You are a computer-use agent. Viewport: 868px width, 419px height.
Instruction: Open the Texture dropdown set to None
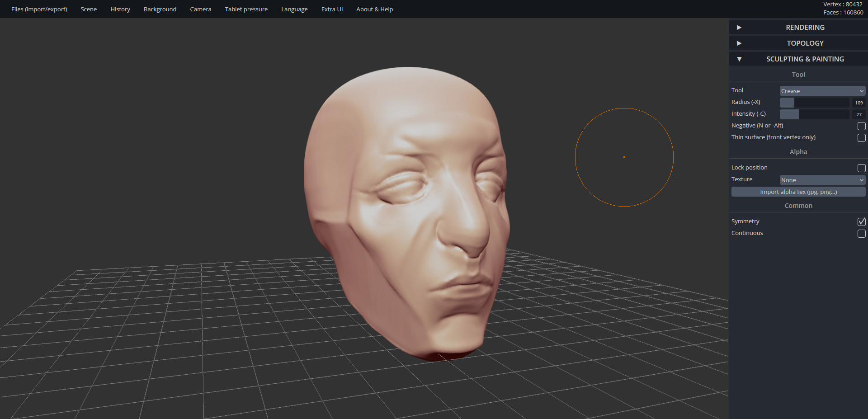822,180
